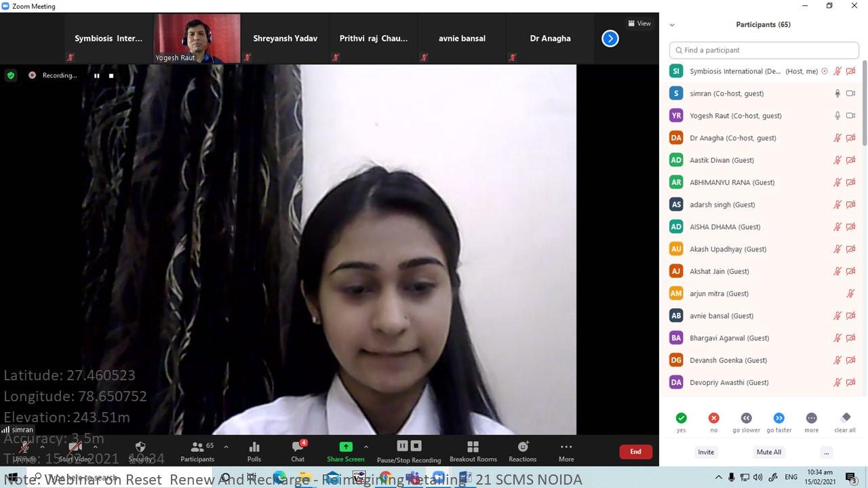Screen dimensions: 868x488
Task: Select AISHA DHAMA in participants list
Action: [x=763, y=227]
